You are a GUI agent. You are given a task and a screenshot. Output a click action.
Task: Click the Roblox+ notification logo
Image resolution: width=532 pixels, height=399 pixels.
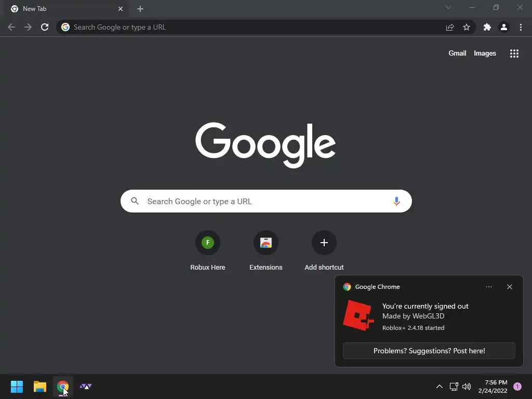point(358,315)
